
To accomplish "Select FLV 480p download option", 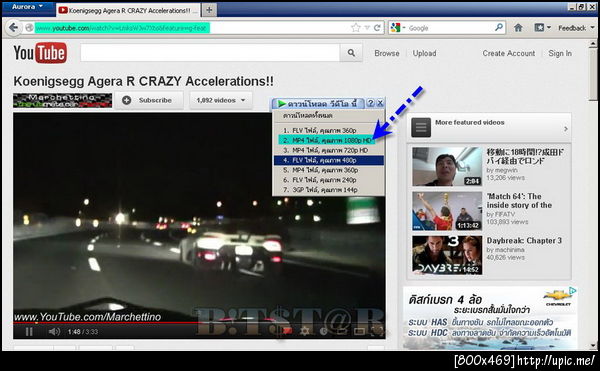I will pyautogui.click(x=329, y=160).
